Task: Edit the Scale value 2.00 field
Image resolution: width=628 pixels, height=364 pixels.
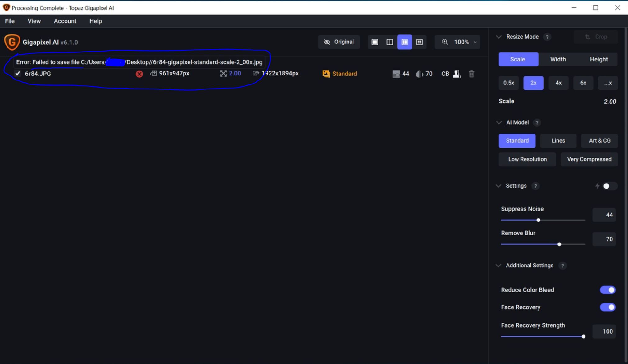Action: pos(610,102)
